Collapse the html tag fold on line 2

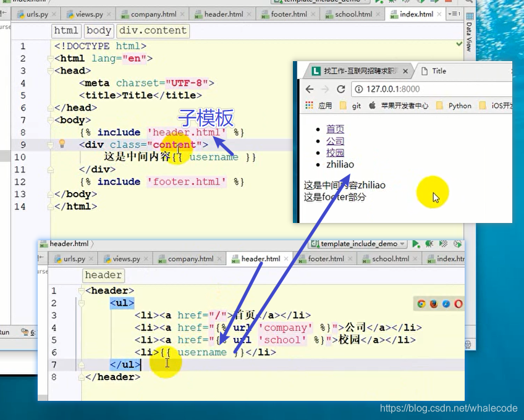(x=51, y=59)
